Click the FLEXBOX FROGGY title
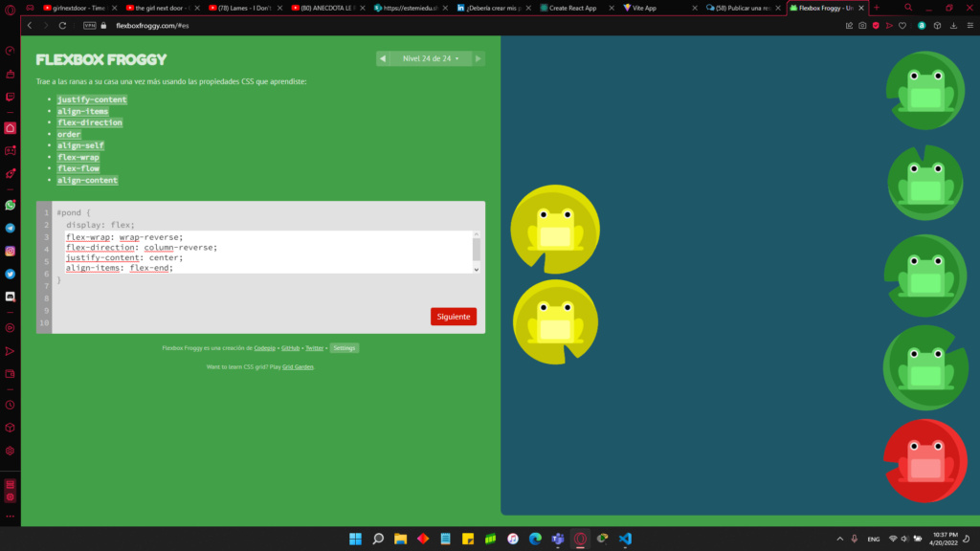Screen dimensions: 980x551 pyautogui.click(x=101, y=60)
